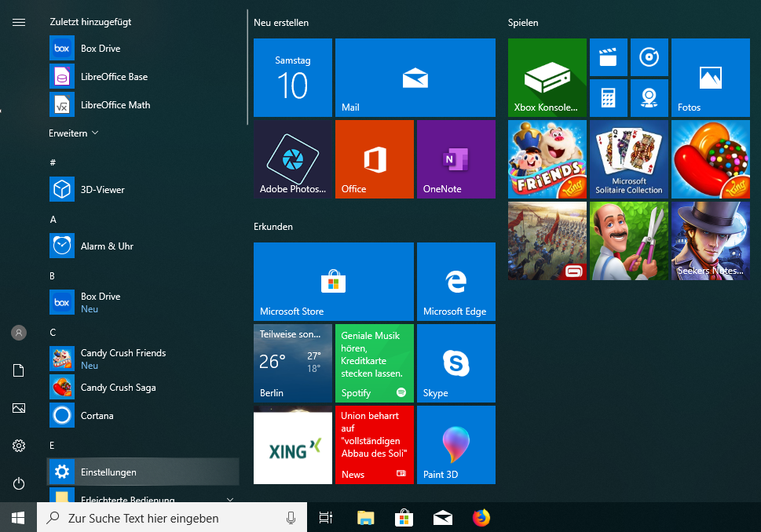The height and width of the screenshot is (532, 761).
Task: Open the Microsoft Edge tile
Action: (x=456, y=282)
